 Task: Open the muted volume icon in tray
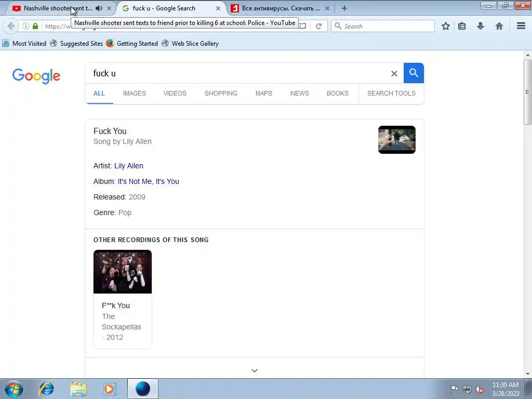pos(480,390)
